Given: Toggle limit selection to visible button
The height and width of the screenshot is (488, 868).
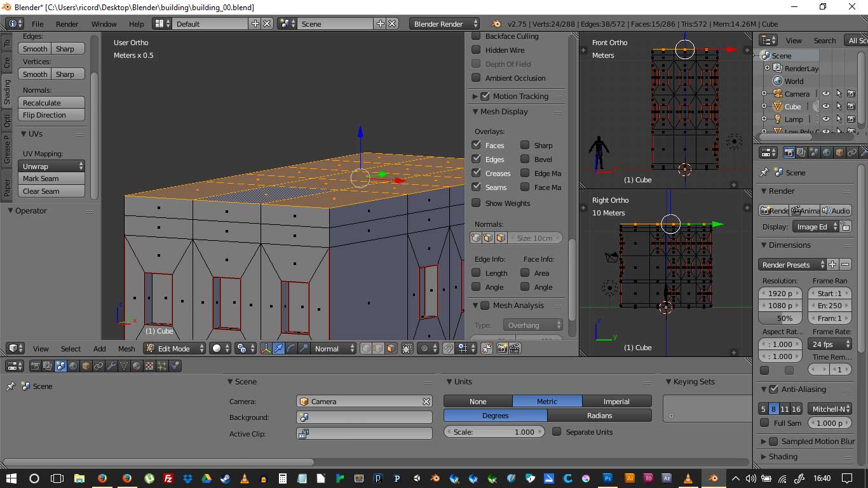Looking at the screenshot, I should tap(407, 348).
